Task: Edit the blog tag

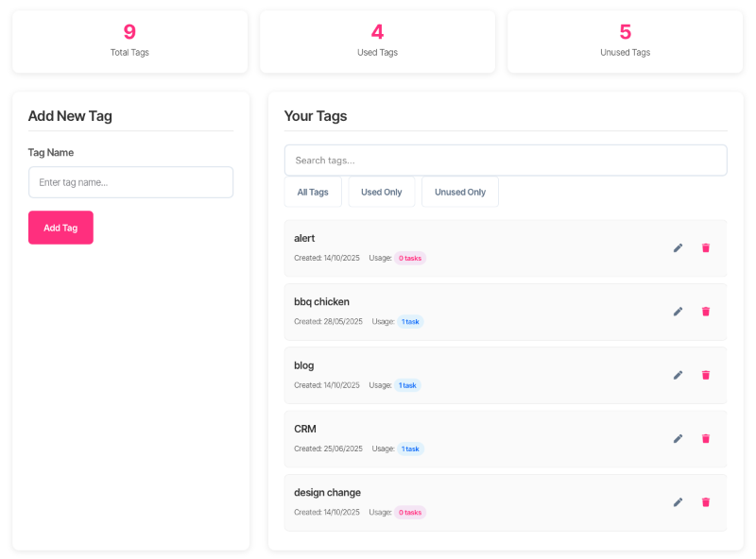Action: pos(678,375)
